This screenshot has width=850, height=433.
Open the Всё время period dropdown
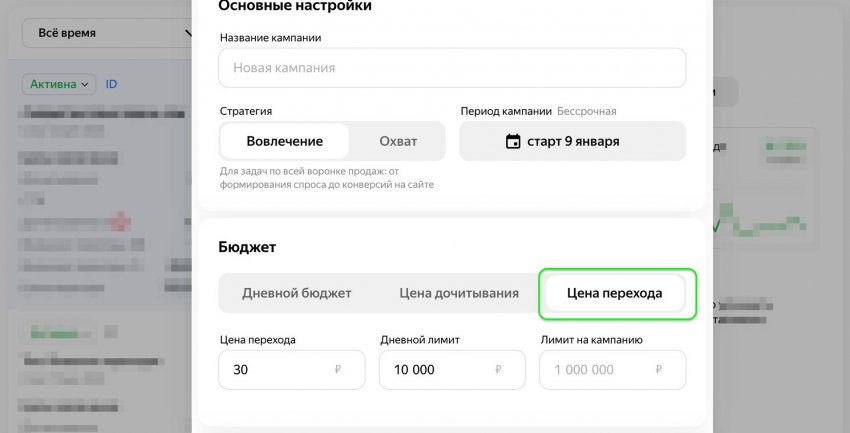(x=108, y=33)
